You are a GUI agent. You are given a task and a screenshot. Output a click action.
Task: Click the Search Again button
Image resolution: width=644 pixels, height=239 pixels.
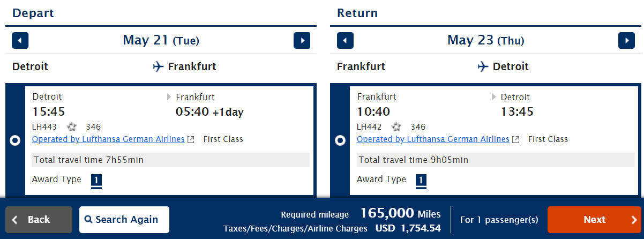[124, 220]
